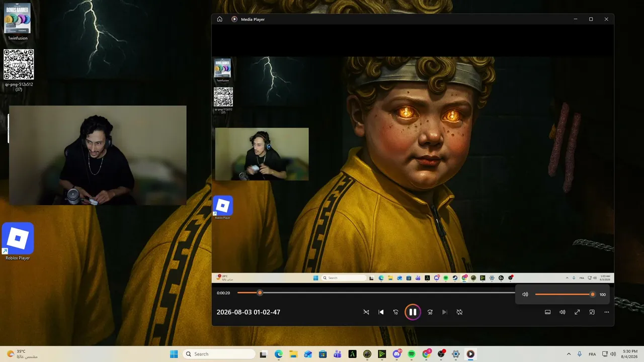Pause the video in Media Player
644x362 pixels.
tap(413, 312)
